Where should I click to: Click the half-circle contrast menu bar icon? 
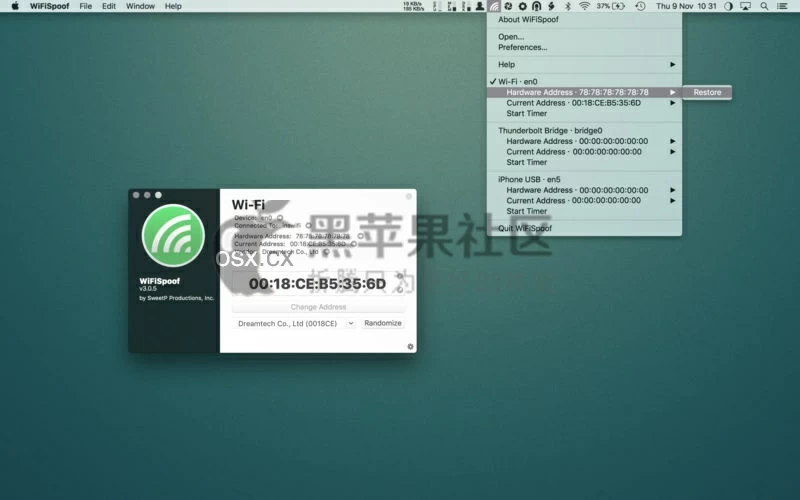[728, 6]
